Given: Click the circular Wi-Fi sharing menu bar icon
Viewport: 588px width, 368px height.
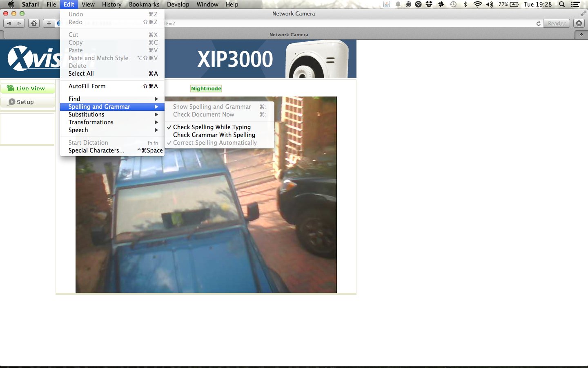Looking at the screenshot, I should point(418,4).
